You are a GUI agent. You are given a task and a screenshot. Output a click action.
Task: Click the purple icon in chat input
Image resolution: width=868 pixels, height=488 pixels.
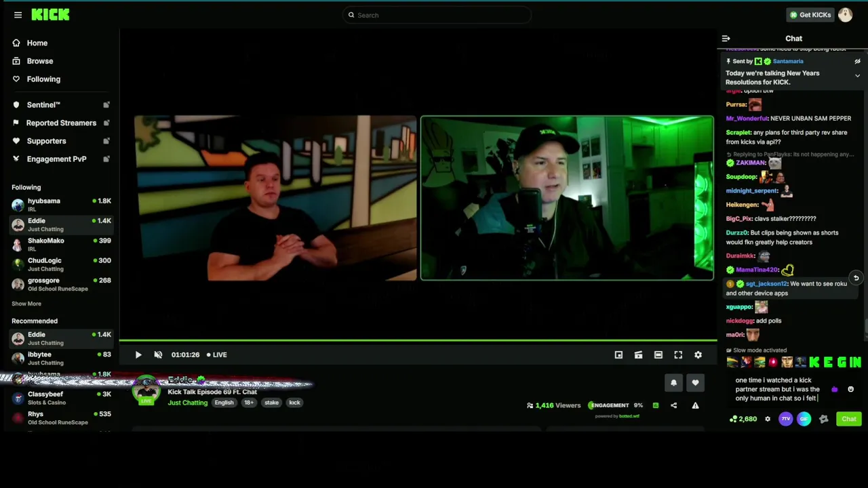coord(834,390)
